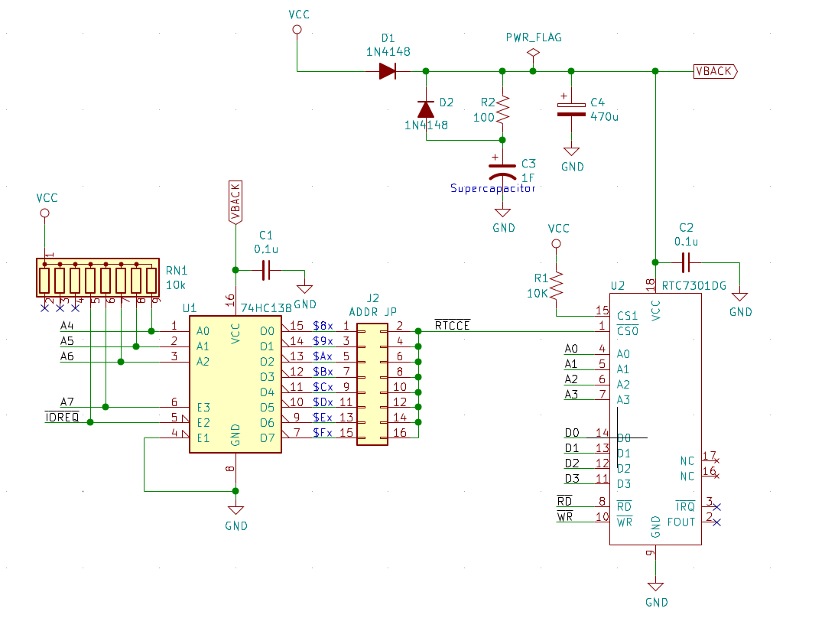Click the 10K value of R1
The height and width of the screenshot is (644, 825).
538,293
